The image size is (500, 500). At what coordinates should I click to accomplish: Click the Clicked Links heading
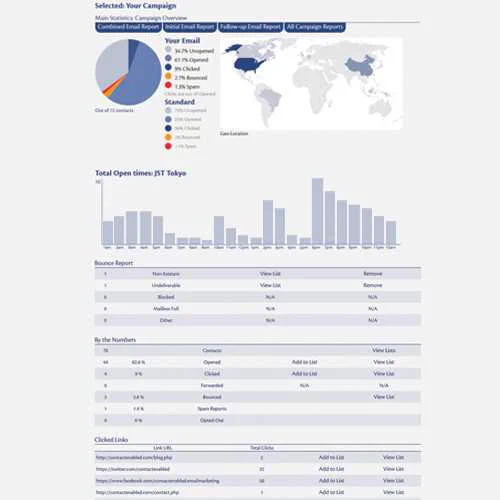(111, 440)
